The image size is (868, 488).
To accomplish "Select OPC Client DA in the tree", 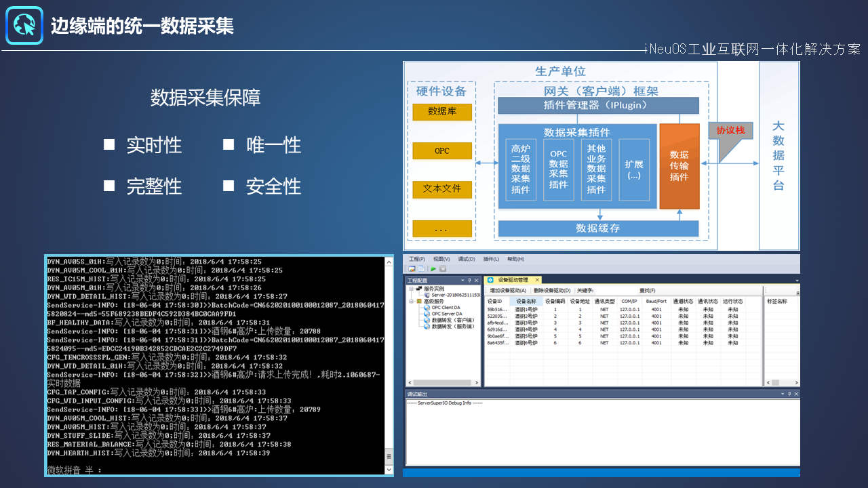I will 446,308.
